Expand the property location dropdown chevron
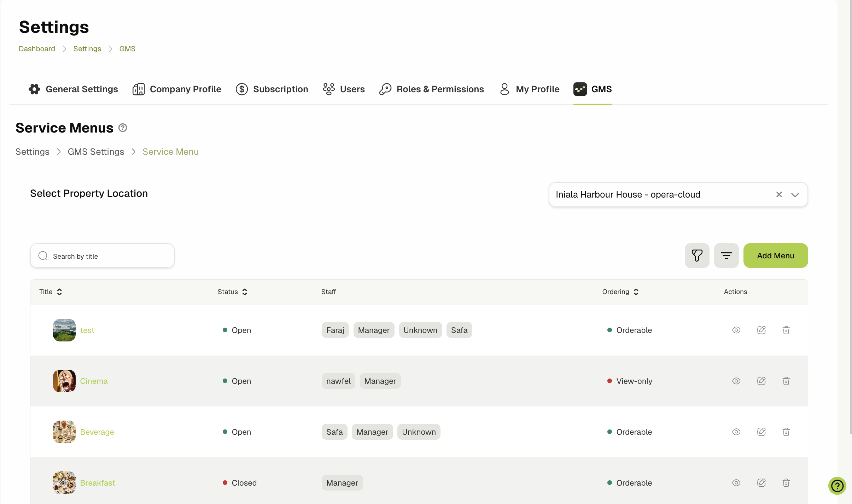The image size is (852, 504). pos(795,194)
